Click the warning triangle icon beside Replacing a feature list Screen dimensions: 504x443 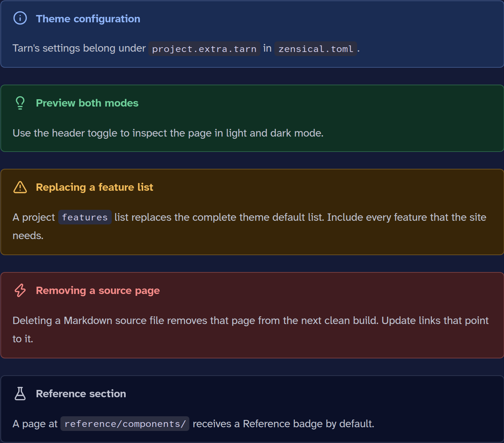(20, 187)
